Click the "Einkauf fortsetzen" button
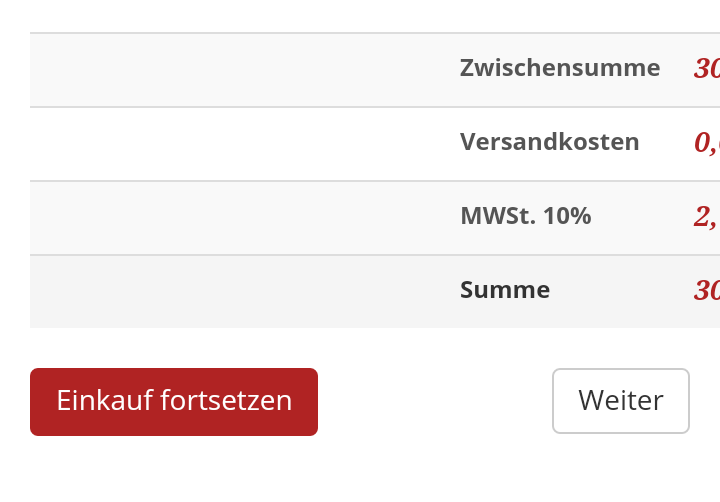The width and height of the screenshot is (720, 502). [174, 402]
